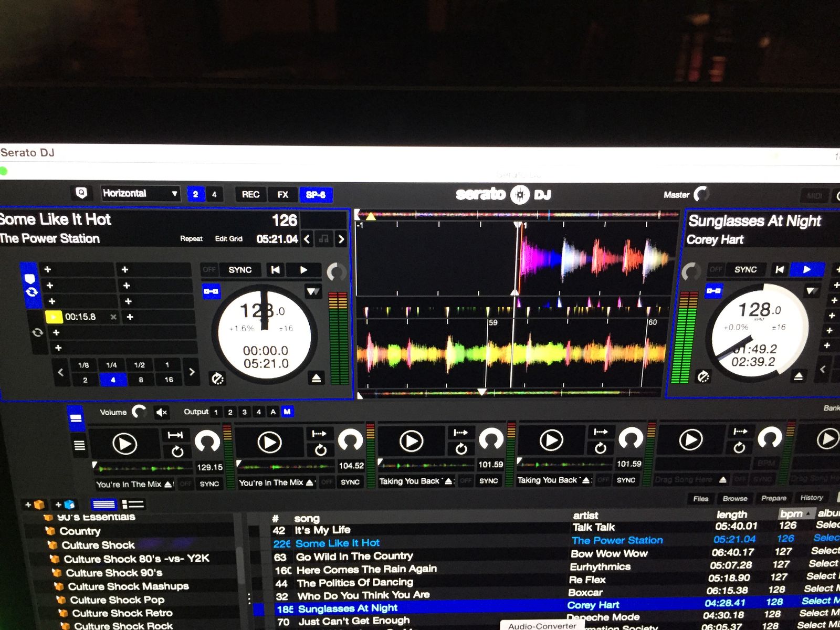Viewport: 840px width, 630px height.
Task: Adjust the Master volume knob
Action: tap(701, 194)
